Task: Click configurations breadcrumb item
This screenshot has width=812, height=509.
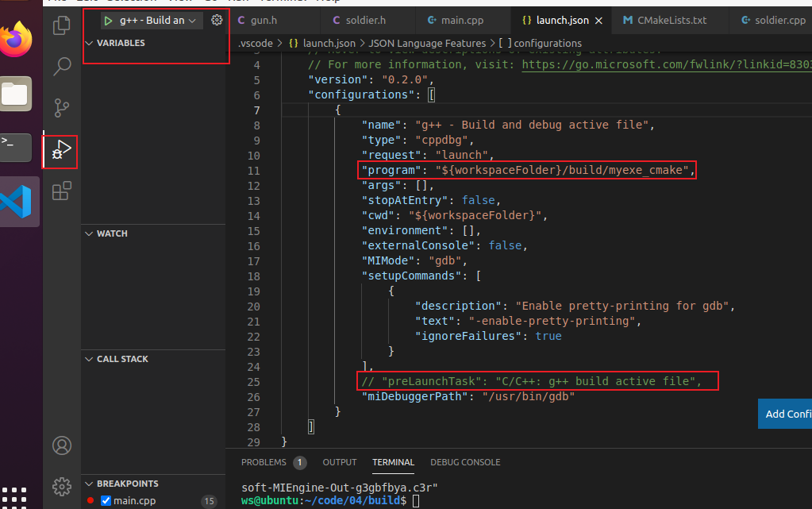Action: point(541,44)
